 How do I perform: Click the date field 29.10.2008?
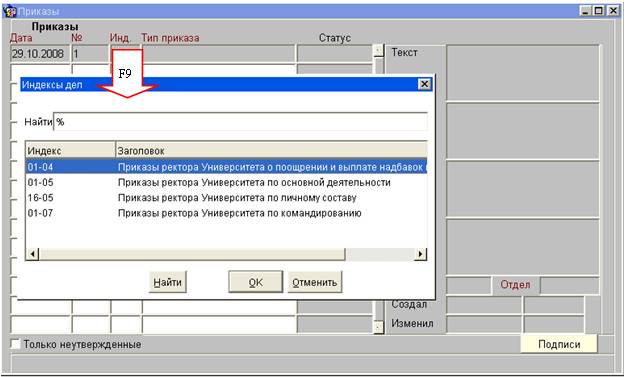[40, 54]
